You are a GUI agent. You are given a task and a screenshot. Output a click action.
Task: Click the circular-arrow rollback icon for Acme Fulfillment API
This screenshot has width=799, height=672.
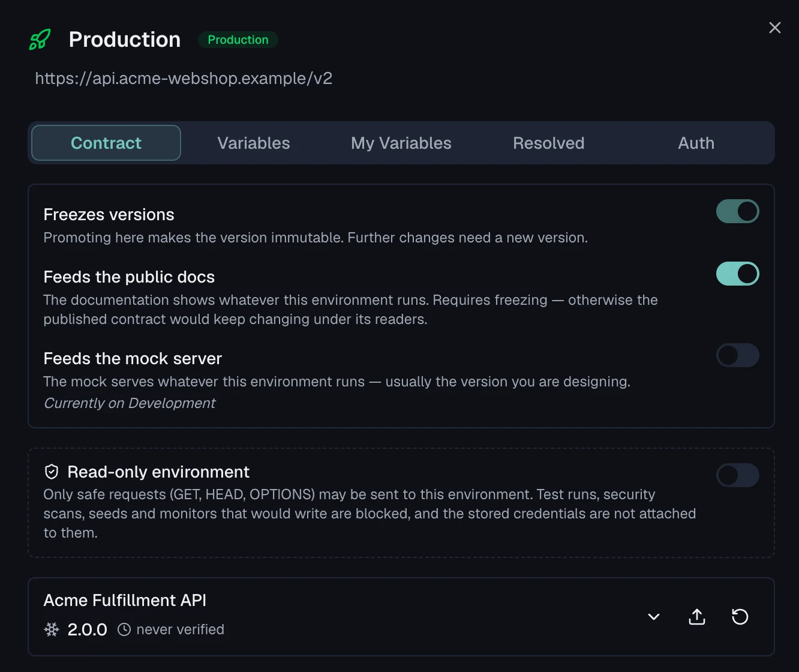pyautogui.click(x=740, y=617)
